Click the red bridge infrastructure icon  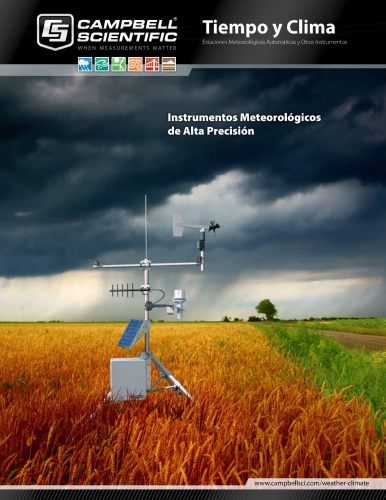click(152, 64)
